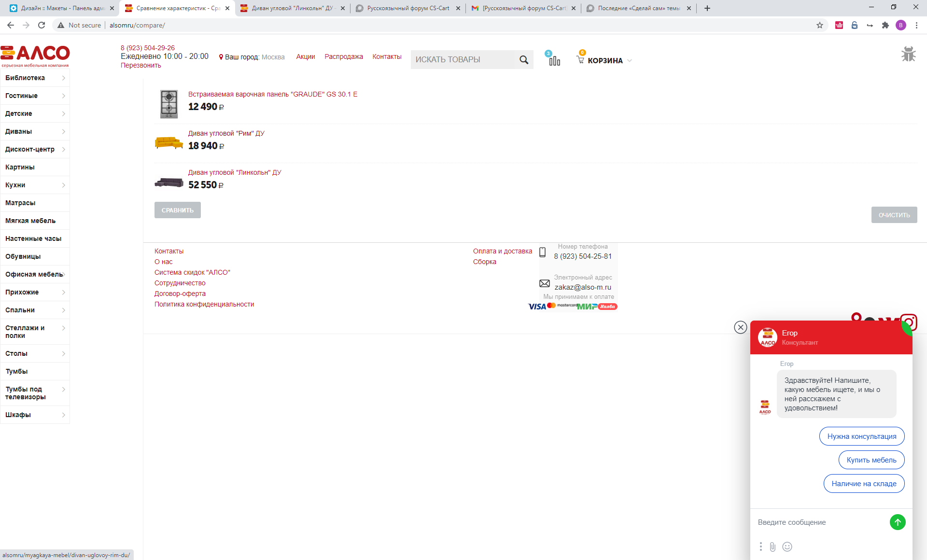Viewport: 927px width, 560px height.
Task: Open the emoji picker in chat
Action: pos(787,546)
